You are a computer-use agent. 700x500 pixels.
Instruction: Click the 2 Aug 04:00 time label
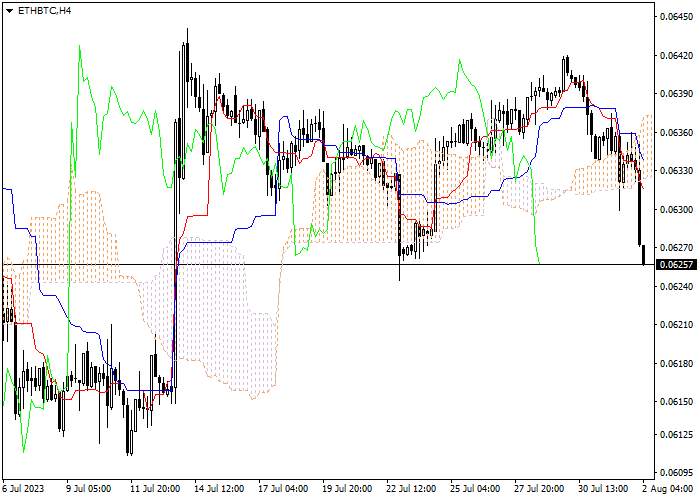tap(669, 488)
